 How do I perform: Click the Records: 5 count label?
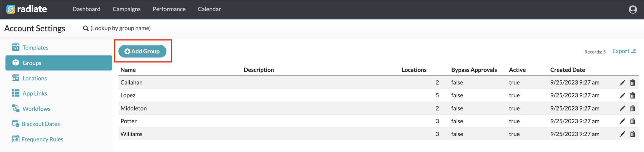point(595,52)
